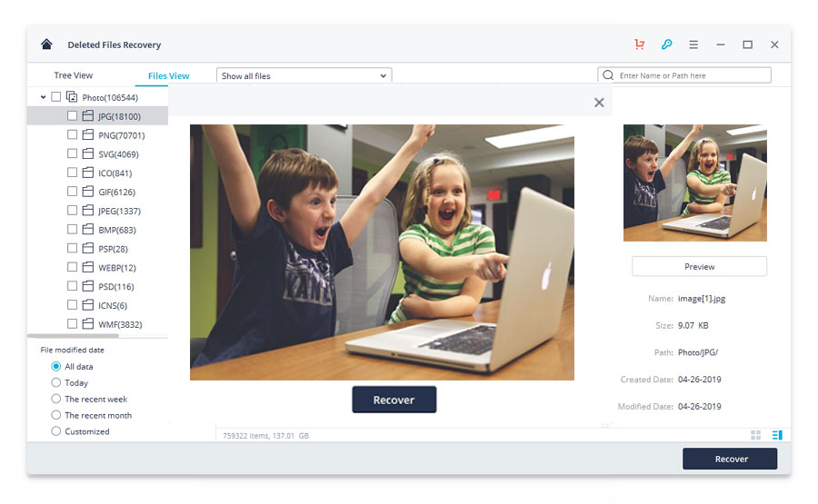The height and width of the screenshot is (504, 818).
Task: Collapse the Photo tree node arrow
Action: (x=43, y=97)
